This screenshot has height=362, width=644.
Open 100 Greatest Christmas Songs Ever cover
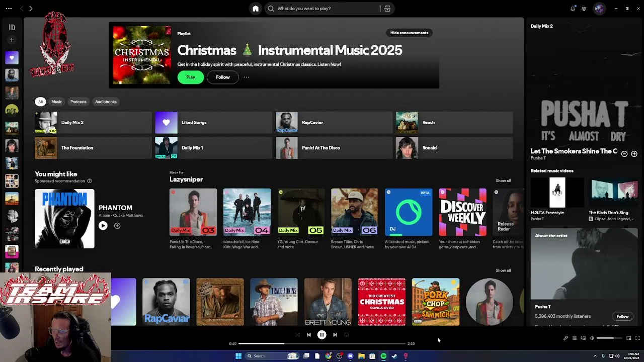pos(382,302)
